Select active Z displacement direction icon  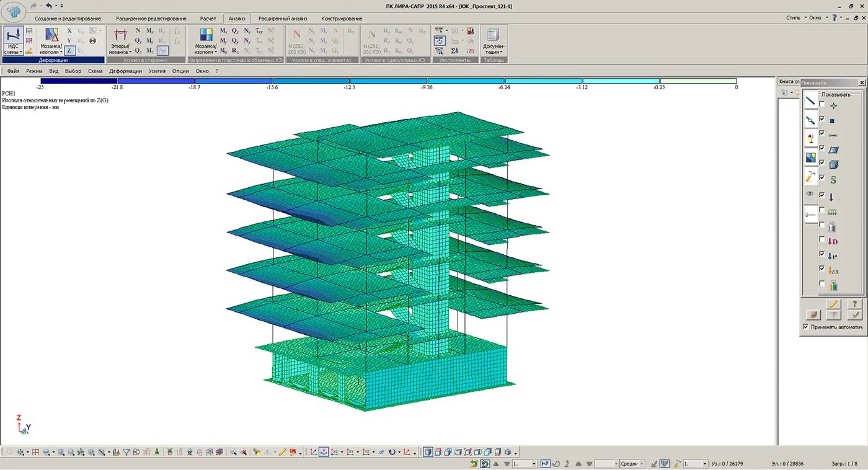coord(69,51)
